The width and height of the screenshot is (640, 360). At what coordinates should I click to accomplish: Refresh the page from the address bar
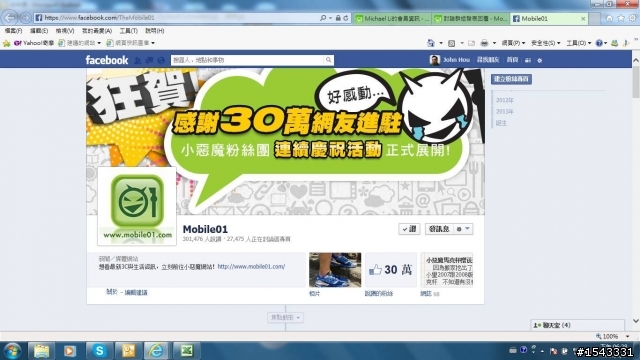point(346,18)
